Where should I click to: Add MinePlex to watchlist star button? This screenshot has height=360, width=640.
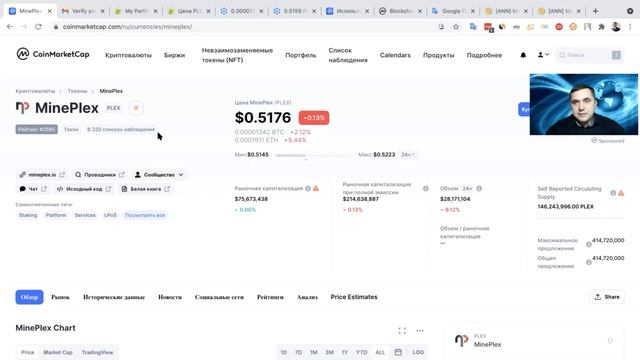point(136,108)
